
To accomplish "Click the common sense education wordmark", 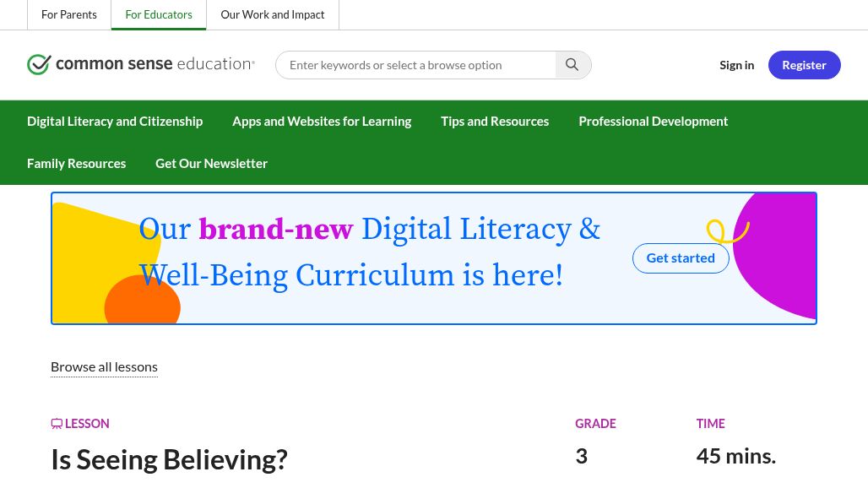I will tap(155, 64).
